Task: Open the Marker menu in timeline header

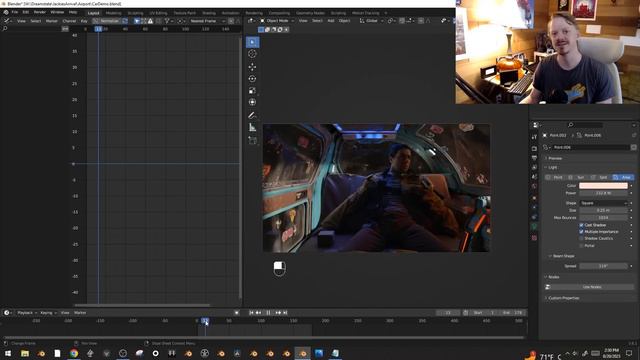Action: pyautogui.click(x=80, y=313)
